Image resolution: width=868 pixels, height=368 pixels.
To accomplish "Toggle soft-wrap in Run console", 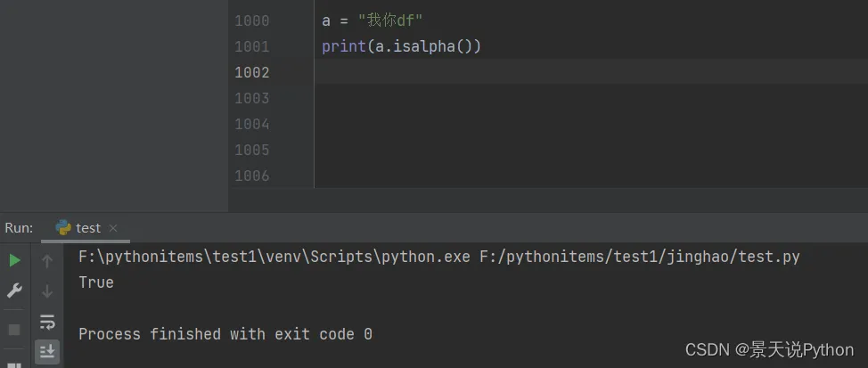I will pos(47,322).
